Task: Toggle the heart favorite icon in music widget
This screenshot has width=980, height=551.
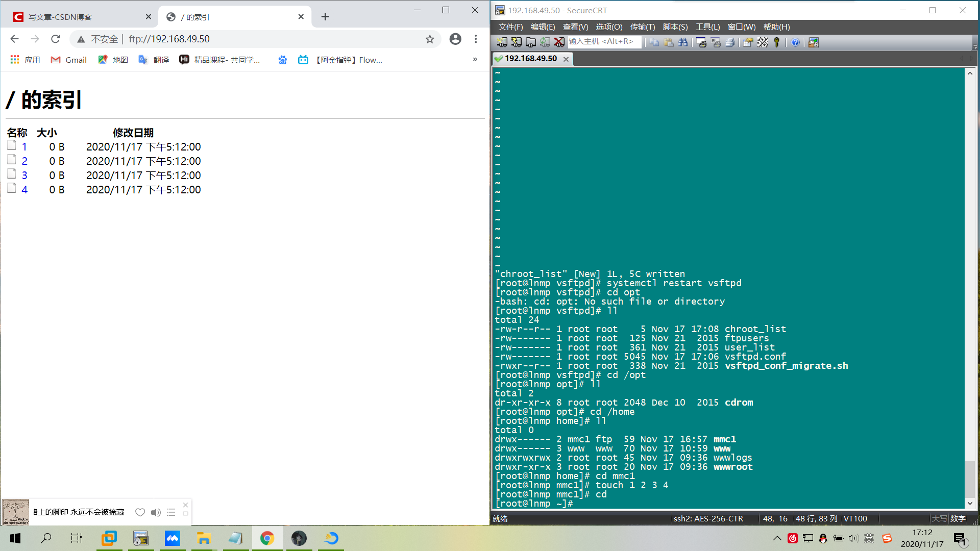Action: 140,512
